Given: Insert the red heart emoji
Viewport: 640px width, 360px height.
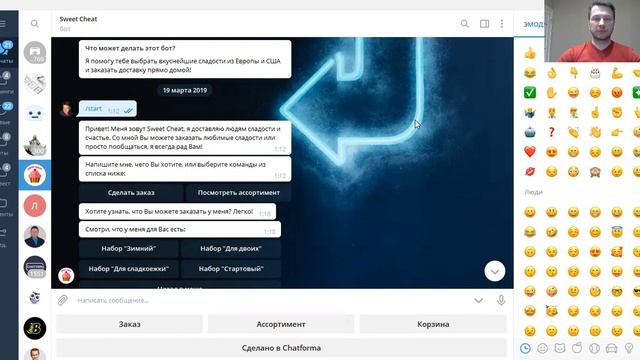Looking at the screenshot, I should (x=530, y=152).
